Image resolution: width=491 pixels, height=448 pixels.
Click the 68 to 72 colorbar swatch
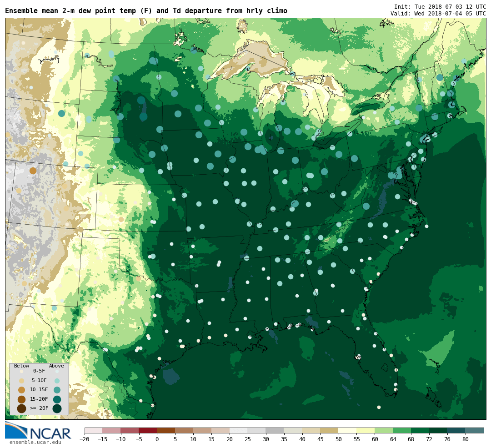420,430
